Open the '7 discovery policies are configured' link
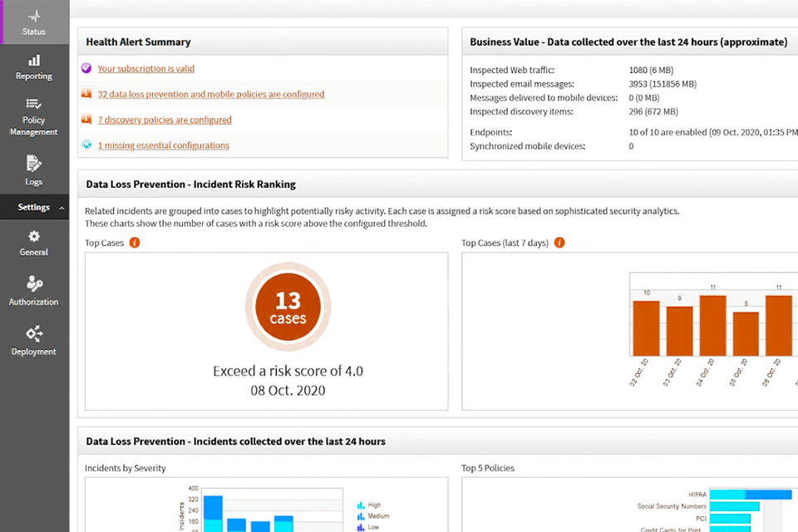 165,120
